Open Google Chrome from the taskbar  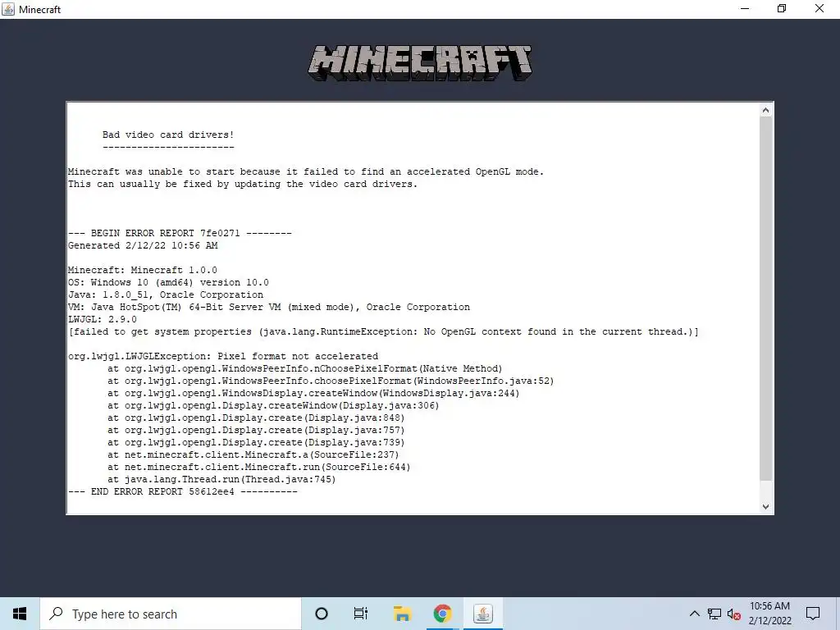(x=442, y=614)
